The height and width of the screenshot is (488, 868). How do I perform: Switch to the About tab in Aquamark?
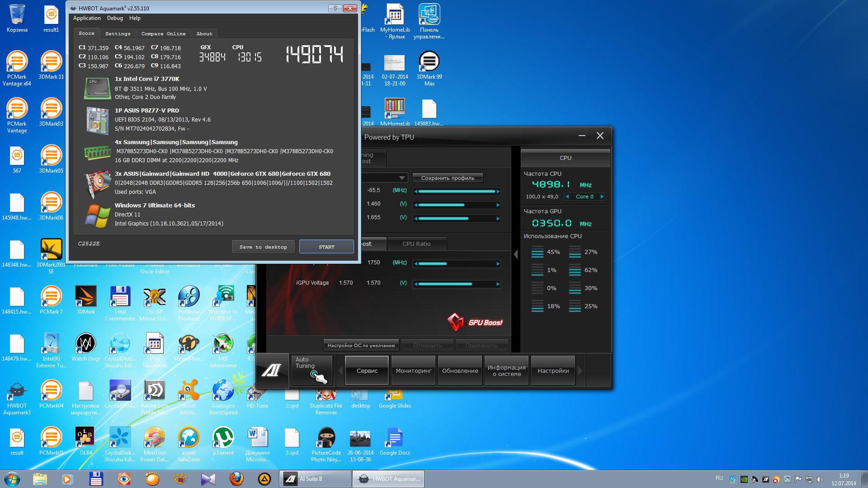[x=204, y=34]
